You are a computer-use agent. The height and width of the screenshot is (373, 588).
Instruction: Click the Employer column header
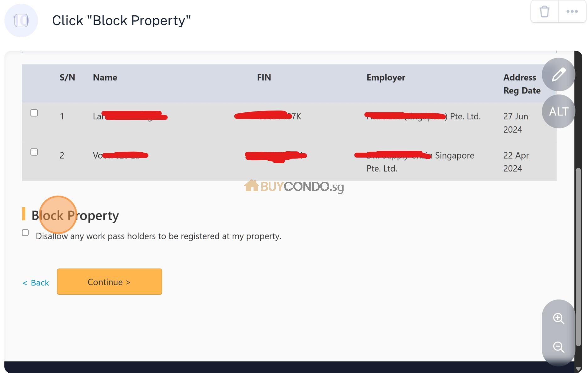386,77
